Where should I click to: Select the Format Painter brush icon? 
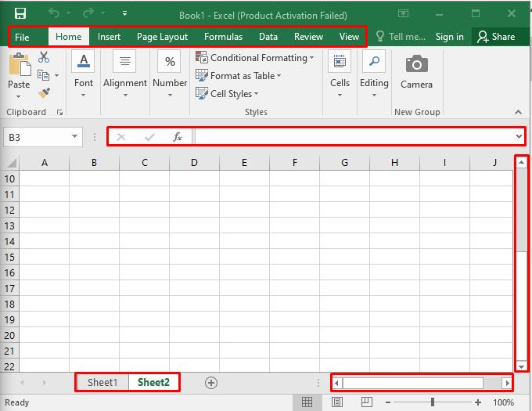click(44, 93)
